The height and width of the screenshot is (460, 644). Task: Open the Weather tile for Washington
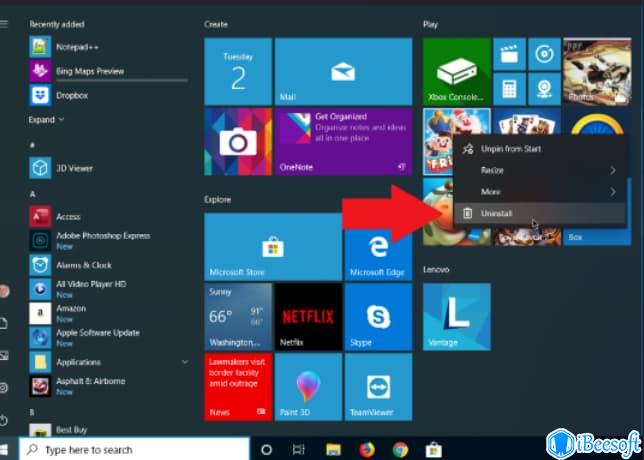click(x=238, y=317)
